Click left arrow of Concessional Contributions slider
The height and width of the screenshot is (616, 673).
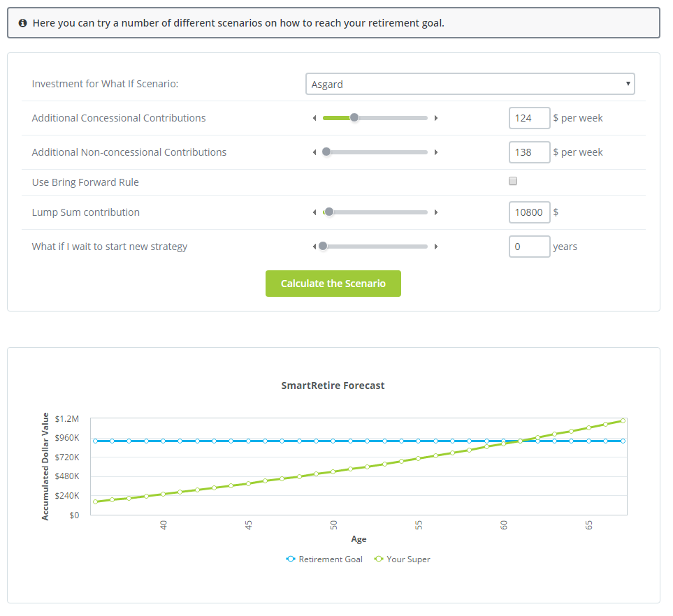coord(314,118)
